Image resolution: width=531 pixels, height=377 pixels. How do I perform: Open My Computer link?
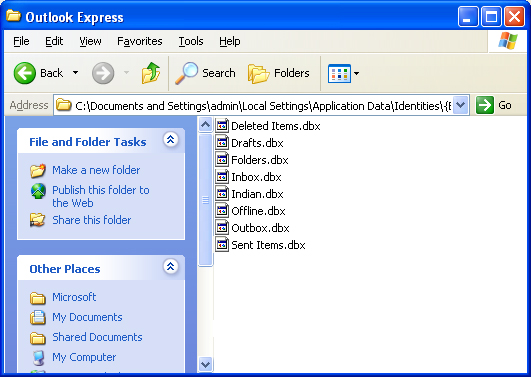coord(84,357)
